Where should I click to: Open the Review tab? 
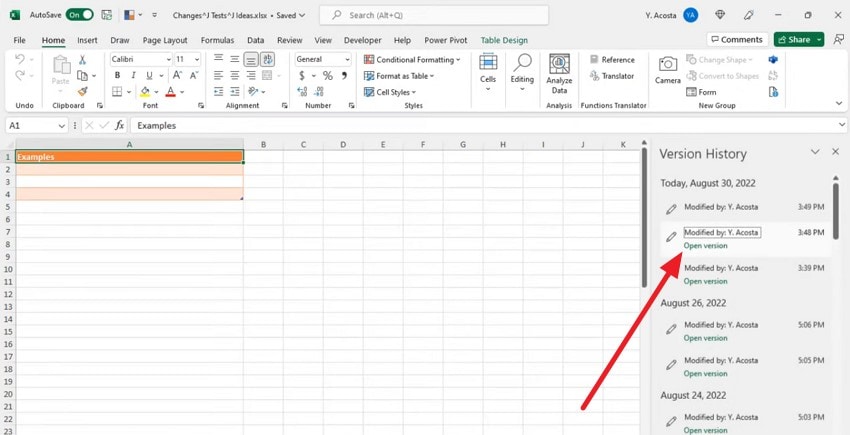[x=289, y=40]
